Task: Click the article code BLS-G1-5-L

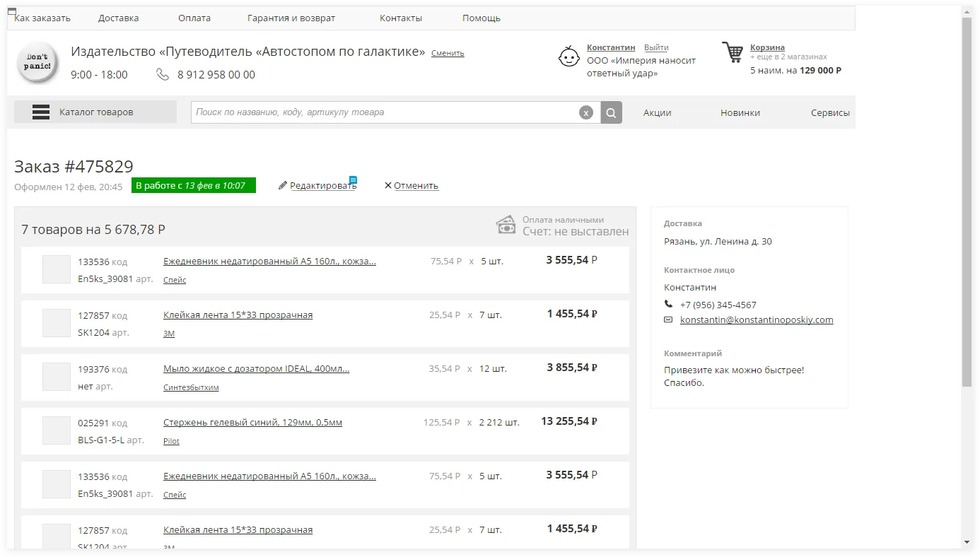Action: coord(101,440)
